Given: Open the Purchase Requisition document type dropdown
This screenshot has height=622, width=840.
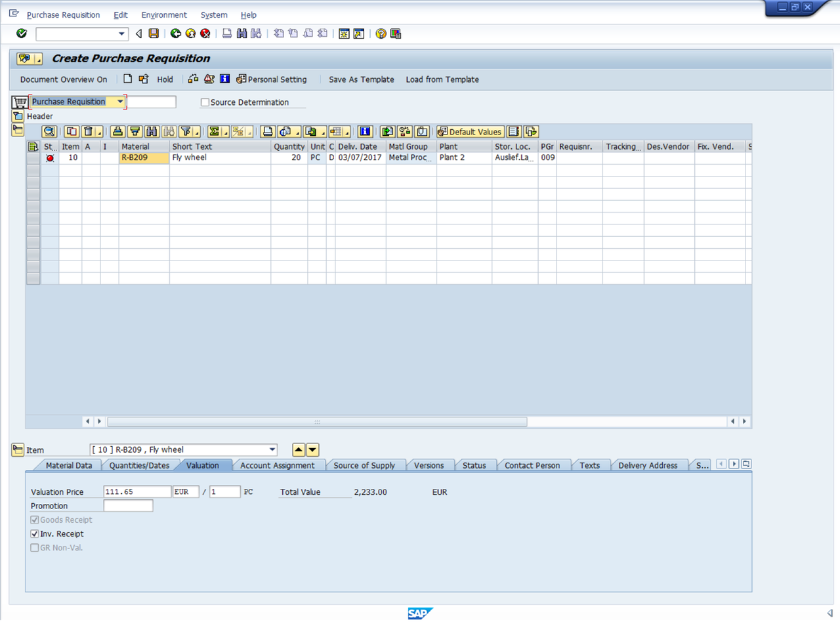Looking at the screenshot, I should (120, 102).
